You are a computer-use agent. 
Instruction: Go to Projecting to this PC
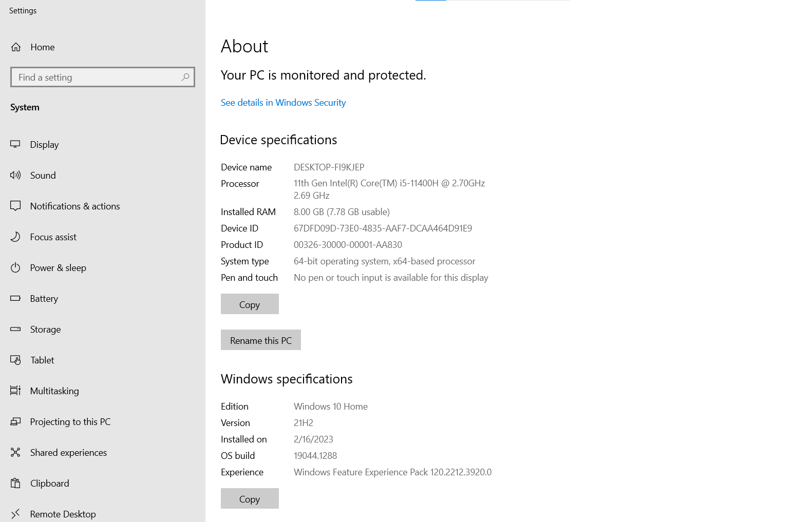(x=70, y=421)
